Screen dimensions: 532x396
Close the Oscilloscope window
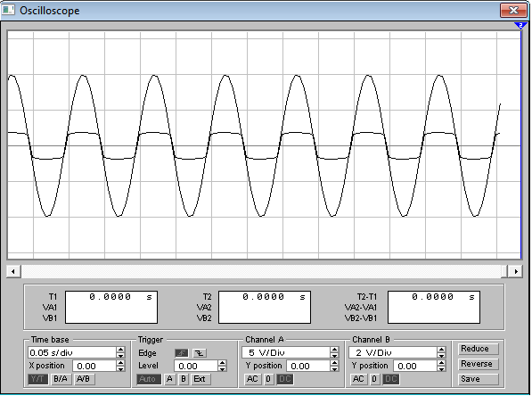coord(513,10)
